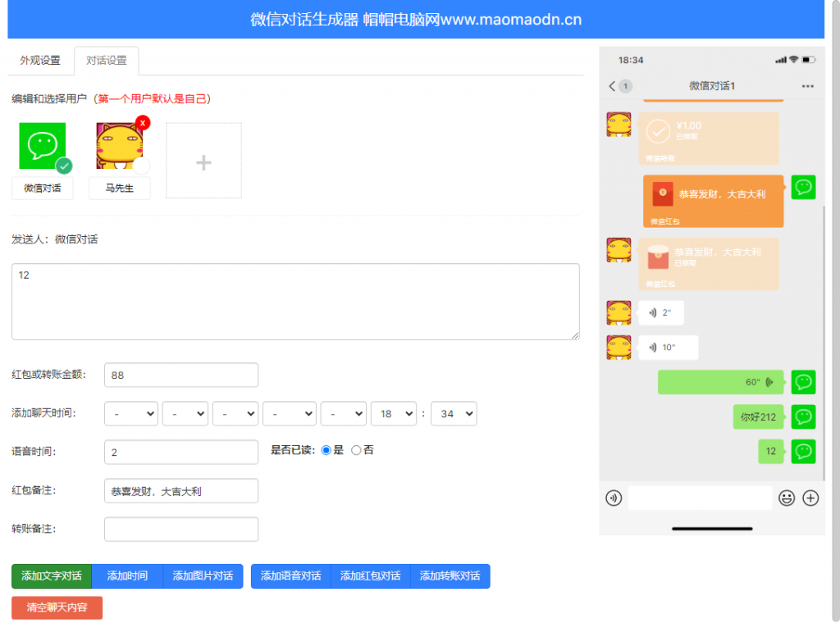Click the 红包或转账金额 input field
Viewport: 840px width, 628px height.
[181, 375]
